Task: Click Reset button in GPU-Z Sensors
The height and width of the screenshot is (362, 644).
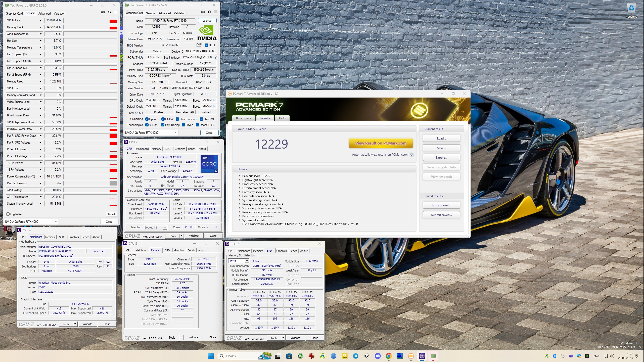Action: click(111, 214)
